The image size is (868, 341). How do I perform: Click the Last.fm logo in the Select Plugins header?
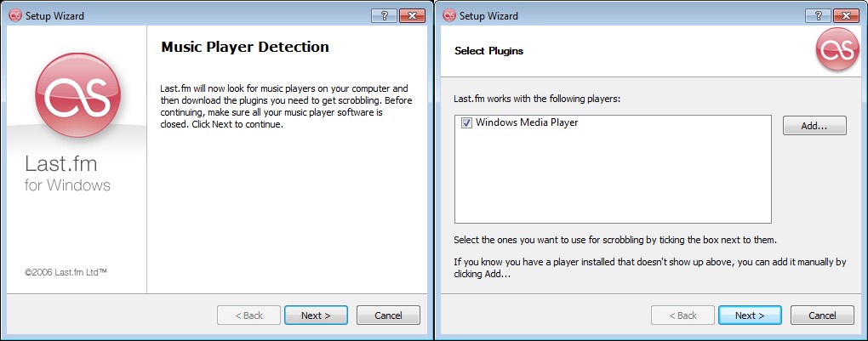837,50
